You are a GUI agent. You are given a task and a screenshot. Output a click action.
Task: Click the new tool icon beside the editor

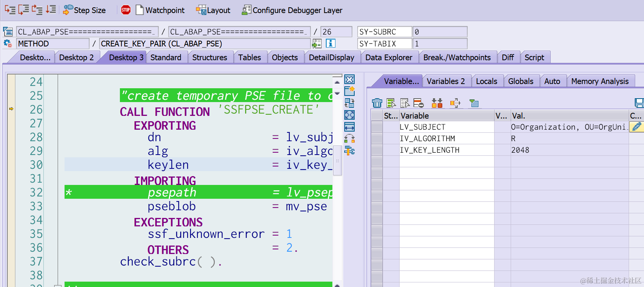tap(349, 91)
